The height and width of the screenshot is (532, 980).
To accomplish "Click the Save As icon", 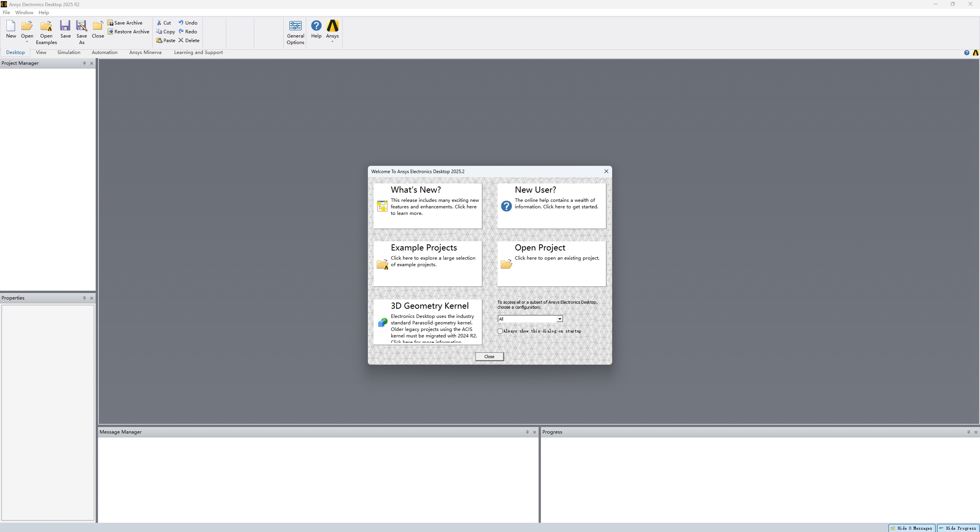I will click(82, 26).
